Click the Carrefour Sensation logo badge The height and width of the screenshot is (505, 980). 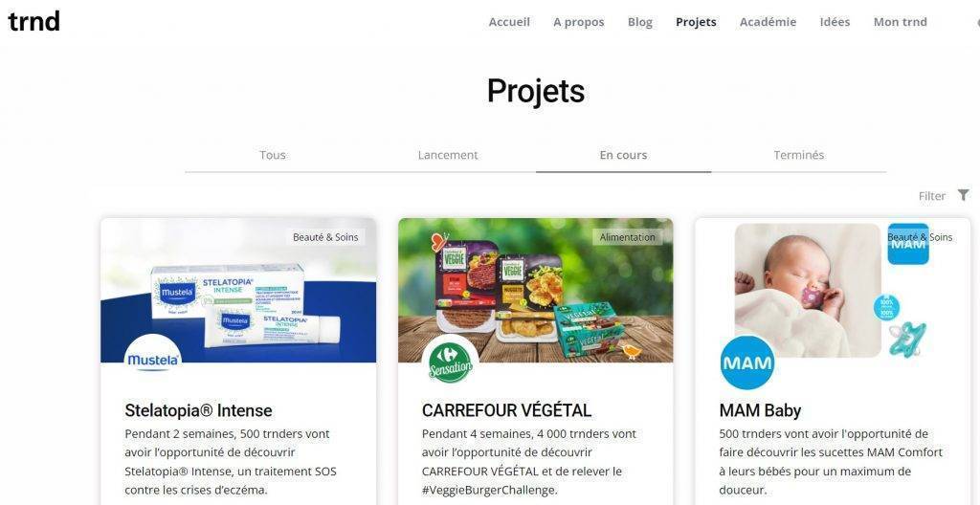coord(450,362)
